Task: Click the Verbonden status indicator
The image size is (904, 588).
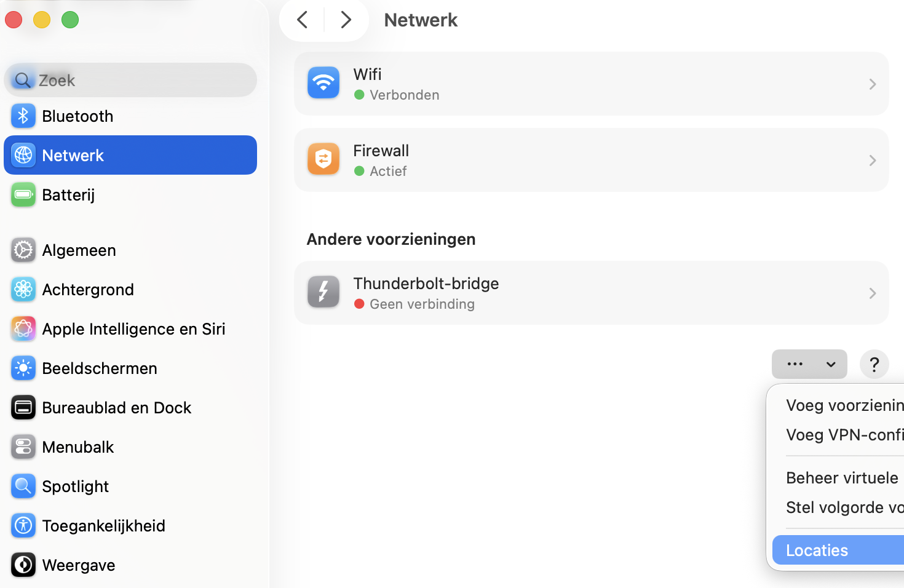Action: tap(360, 94)
